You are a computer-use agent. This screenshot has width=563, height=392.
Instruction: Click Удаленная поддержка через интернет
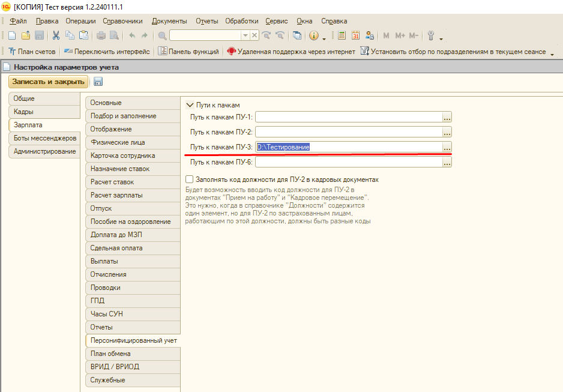point(292,52)
